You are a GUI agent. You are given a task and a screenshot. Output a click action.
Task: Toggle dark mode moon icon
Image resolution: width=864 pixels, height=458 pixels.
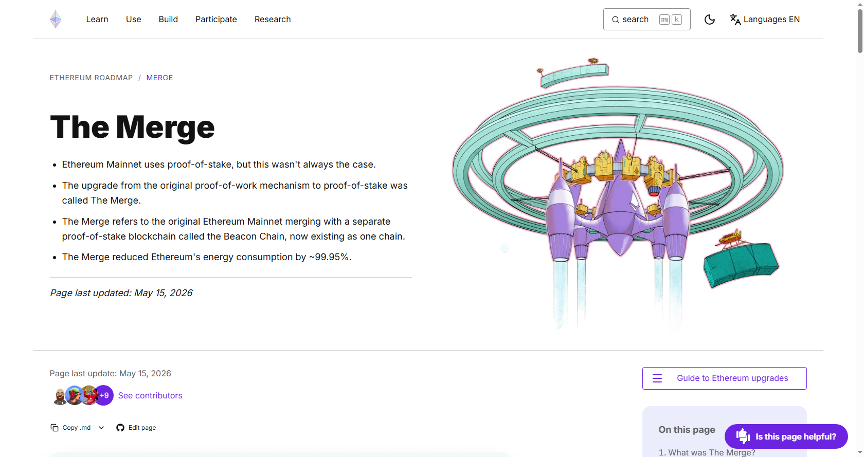[710, 19]
